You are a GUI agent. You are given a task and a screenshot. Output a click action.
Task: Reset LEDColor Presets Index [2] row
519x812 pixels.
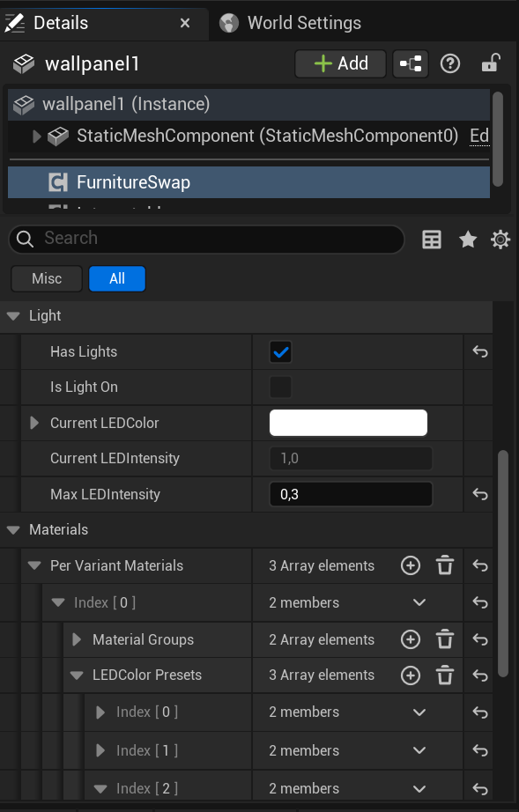(x=480, y=789)
